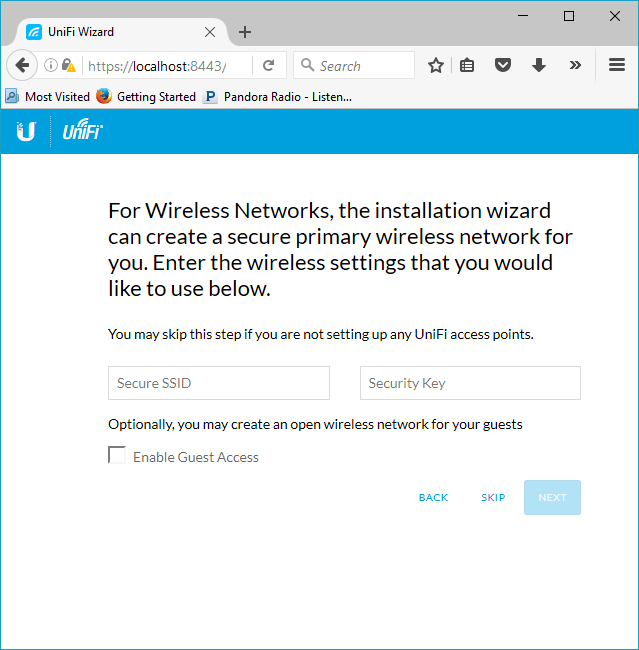This screenshot has width=639, height=650.
Task: Click the BACK link in the wizard
Action: 433,498
